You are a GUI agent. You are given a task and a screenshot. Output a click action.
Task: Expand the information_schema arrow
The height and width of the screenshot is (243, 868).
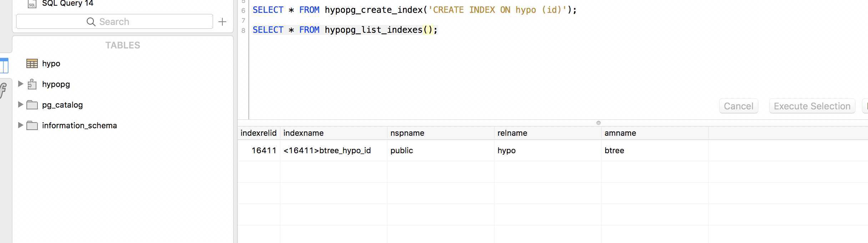pyautogui.click(x=21, y=125)
